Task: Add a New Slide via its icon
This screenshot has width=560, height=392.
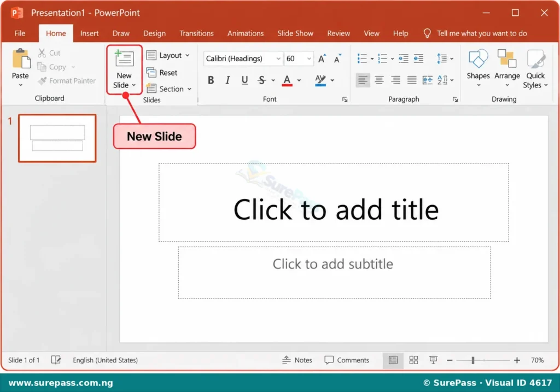Action: pyautogui.click(x=124, y=58)
